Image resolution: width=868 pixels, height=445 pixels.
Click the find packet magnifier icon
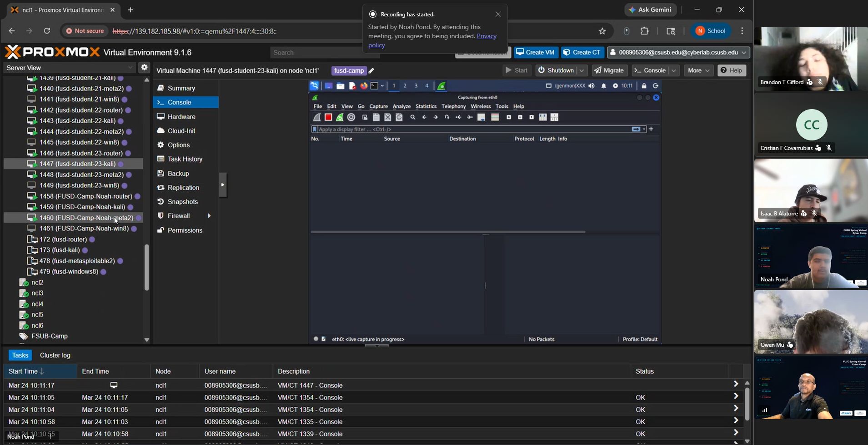[413, 117]
